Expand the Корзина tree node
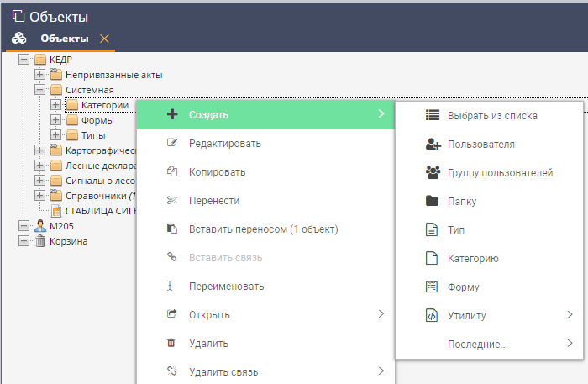588x384 pixels. (x=24, y=241)
